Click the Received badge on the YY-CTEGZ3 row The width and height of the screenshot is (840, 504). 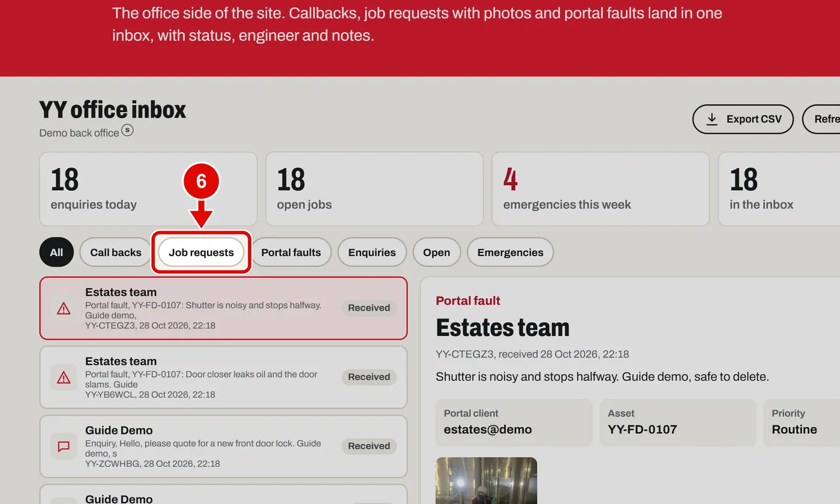(369, 308)
